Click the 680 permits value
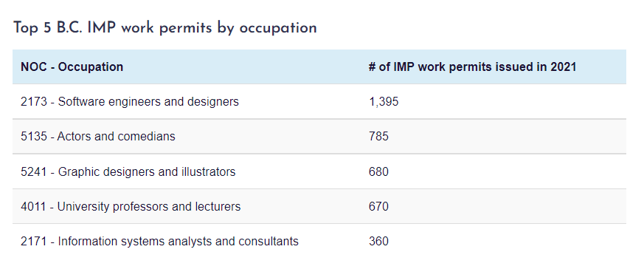The image size is (644, 269). tap(378, 171)
